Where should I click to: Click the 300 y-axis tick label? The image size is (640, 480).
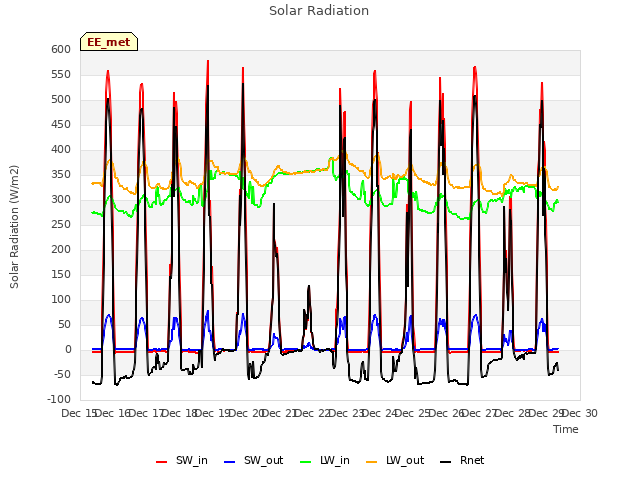[61, 200]
